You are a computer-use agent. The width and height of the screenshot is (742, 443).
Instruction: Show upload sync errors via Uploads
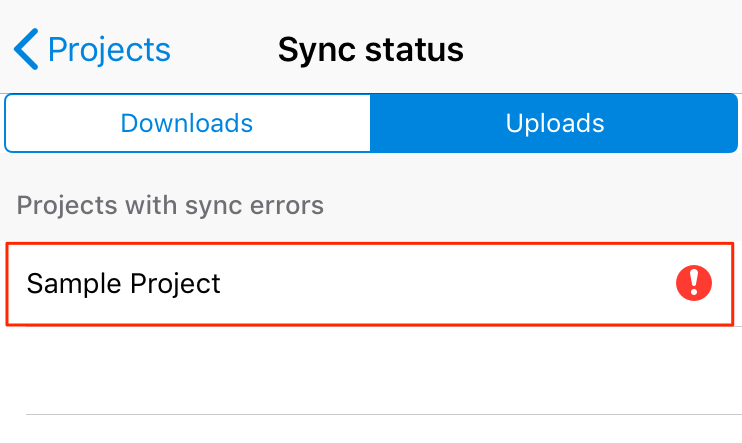[x=554, y=123]
